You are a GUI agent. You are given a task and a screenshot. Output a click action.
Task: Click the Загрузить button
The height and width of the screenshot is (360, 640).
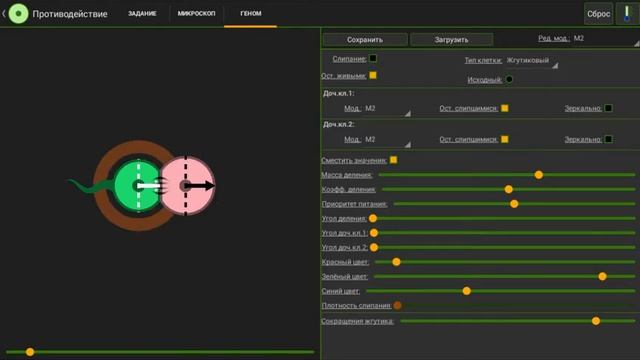pyautogui.click(x=451, y=40)
